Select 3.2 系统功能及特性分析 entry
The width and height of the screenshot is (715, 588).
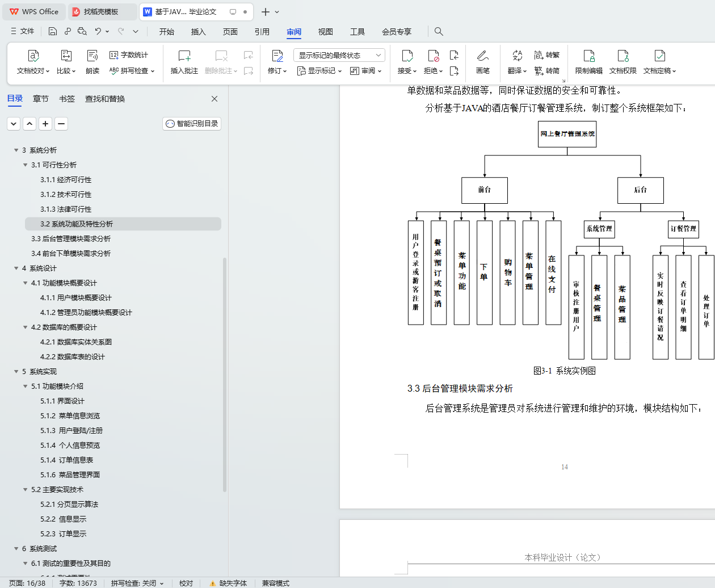[123, 224]
